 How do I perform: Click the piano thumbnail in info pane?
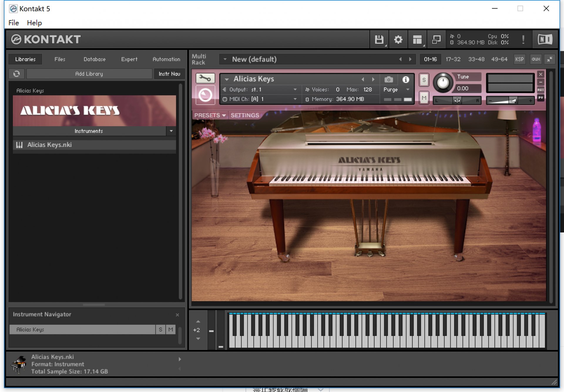tap(19, 364)
